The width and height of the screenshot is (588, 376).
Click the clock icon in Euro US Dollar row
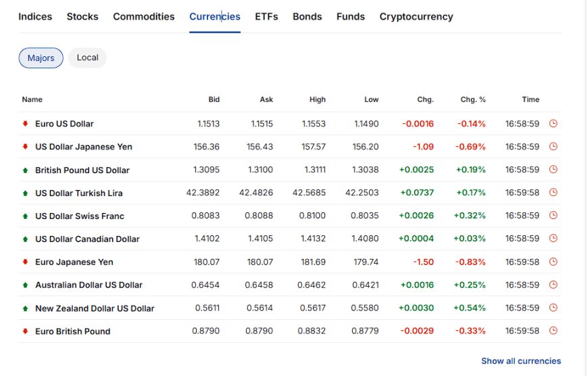553,124
